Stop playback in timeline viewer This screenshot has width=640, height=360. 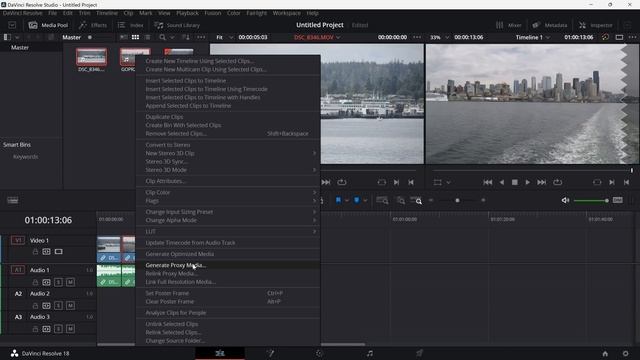[x=515, y=182]
